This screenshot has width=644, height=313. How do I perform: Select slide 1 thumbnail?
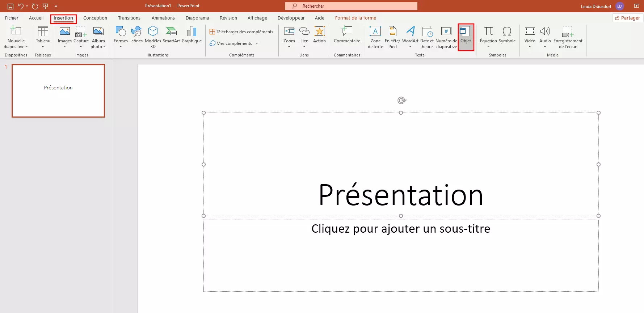[x=58, y=91]
